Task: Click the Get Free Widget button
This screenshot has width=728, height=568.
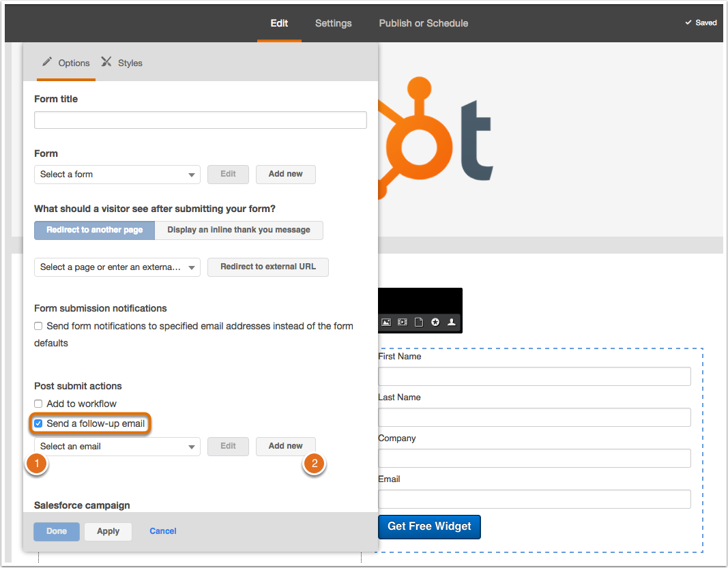Action: pos(429,526)
